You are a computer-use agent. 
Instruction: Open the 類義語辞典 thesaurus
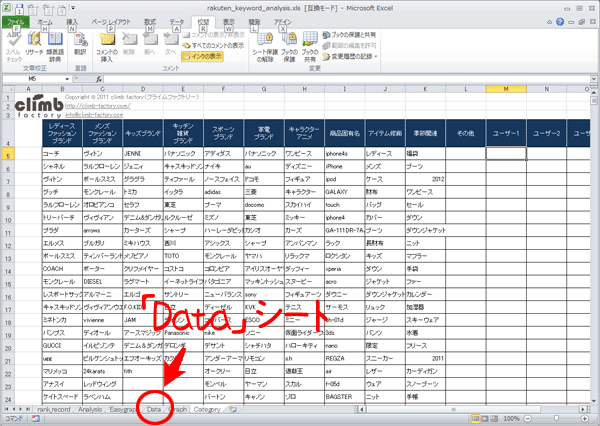(55, 46)
